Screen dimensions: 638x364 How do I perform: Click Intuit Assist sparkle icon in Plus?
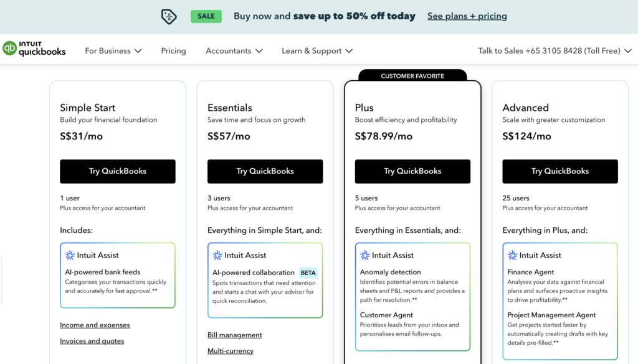(x=365, y=255)
